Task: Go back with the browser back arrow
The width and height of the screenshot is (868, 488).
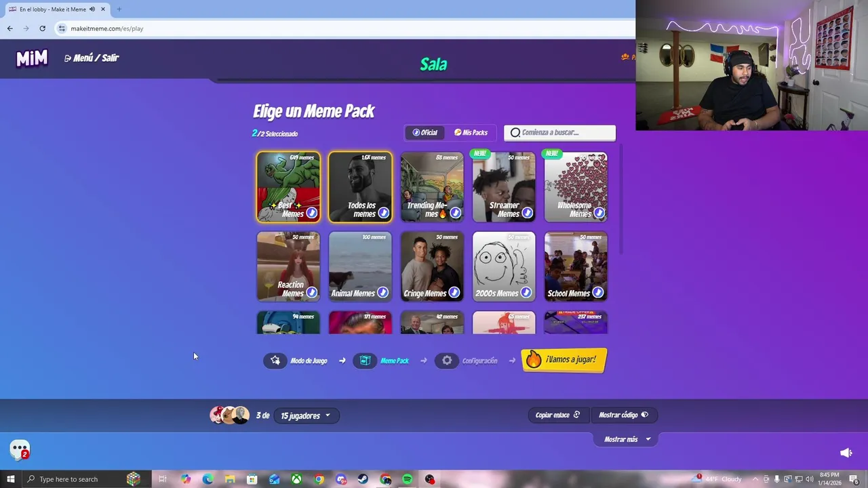Action: pyautogui.click(x=10, y=28)
